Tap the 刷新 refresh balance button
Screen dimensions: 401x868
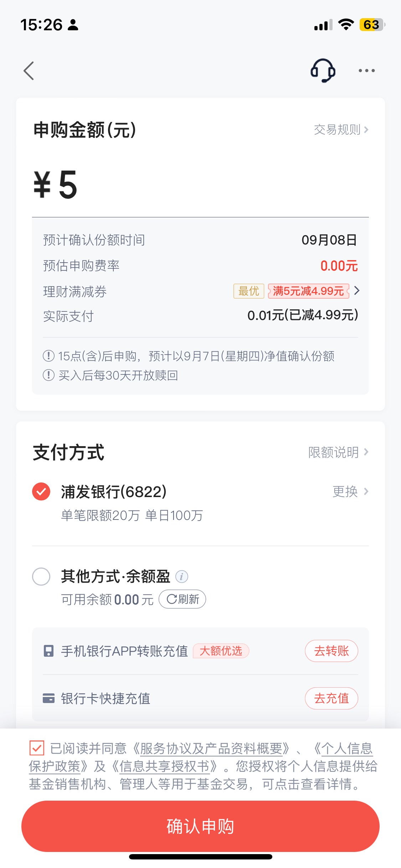182,599
